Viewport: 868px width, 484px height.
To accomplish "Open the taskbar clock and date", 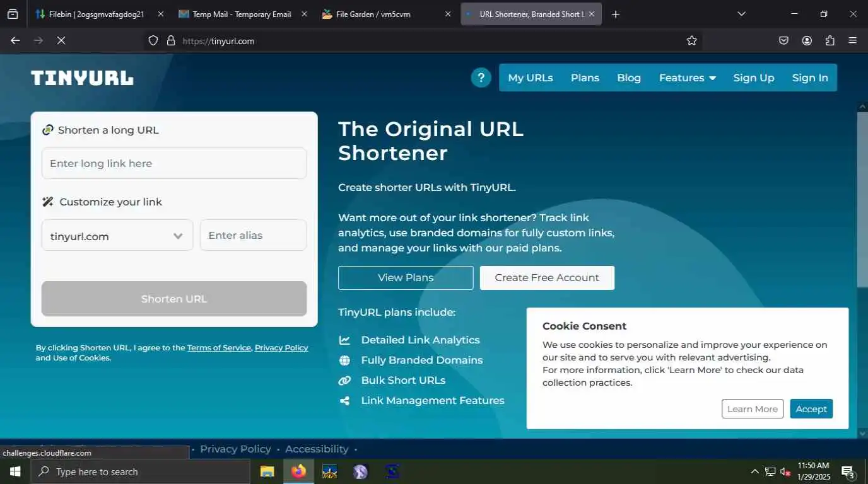I will 813,471.
